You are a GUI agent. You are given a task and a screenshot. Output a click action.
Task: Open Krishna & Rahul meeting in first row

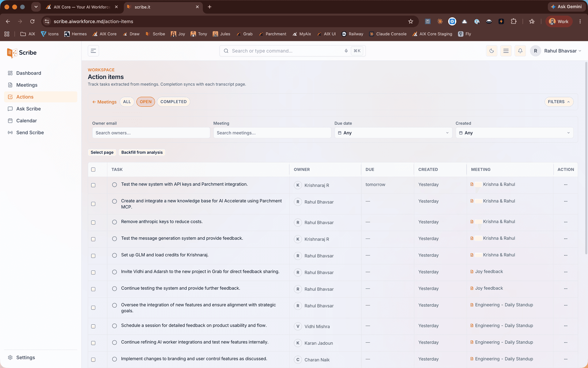point(499,184)
